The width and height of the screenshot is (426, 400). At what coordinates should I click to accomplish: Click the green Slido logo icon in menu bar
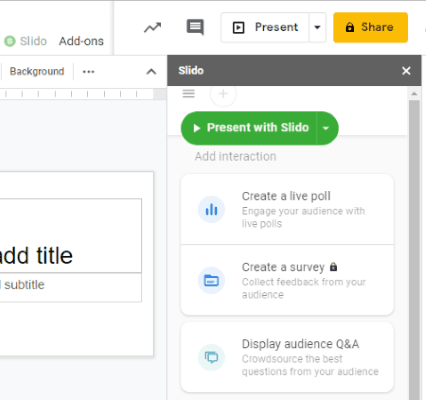click(10, 41)
